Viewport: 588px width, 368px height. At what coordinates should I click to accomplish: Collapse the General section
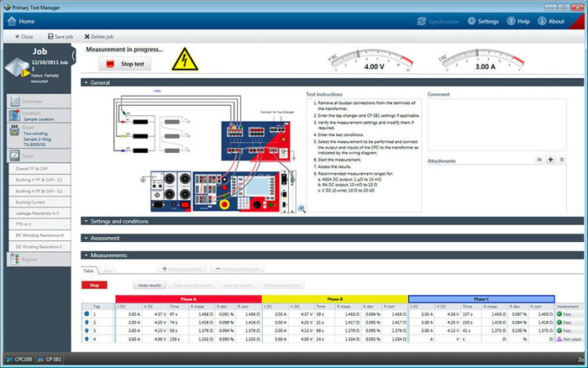pyautogui.click(x=86, y=83)
